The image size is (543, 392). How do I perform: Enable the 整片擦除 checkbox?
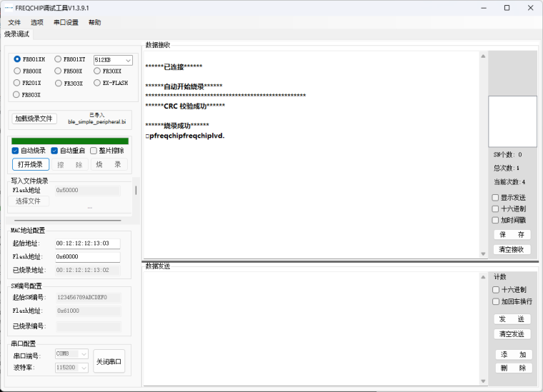pyautogui.click(x=94, y=151)
